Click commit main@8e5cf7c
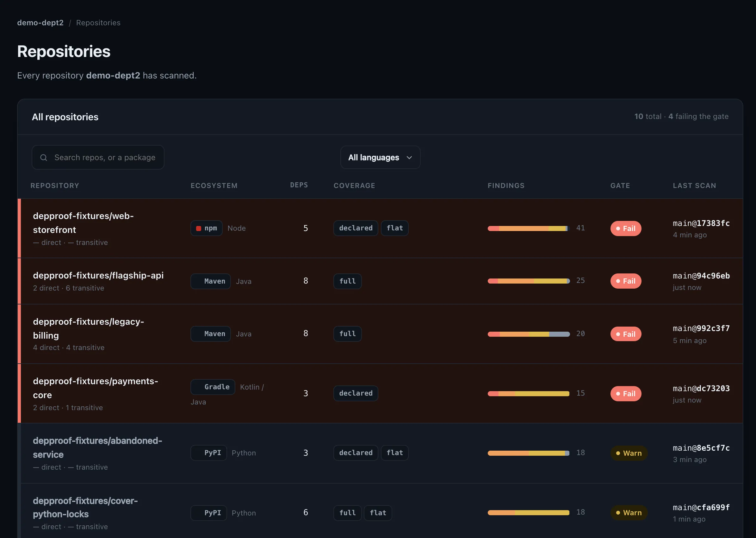Screen dimensions: 756x538 701,448
